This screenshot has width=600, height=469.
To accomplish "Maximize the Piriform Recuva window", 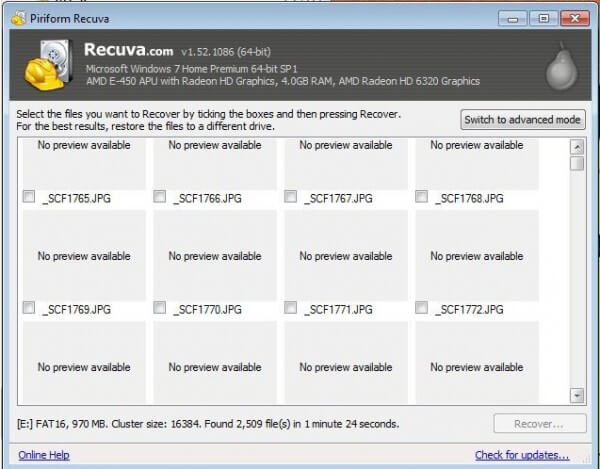I will tap(543, 18).
